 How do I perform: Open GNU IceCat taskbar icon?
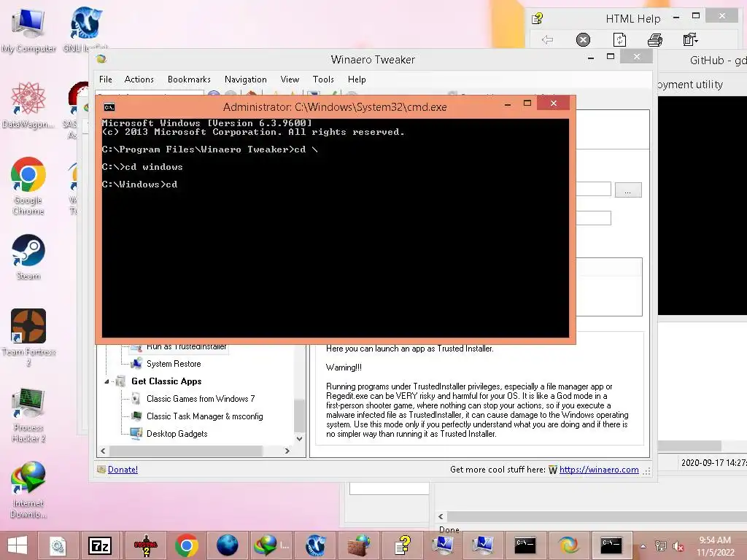tap(315, 545)
